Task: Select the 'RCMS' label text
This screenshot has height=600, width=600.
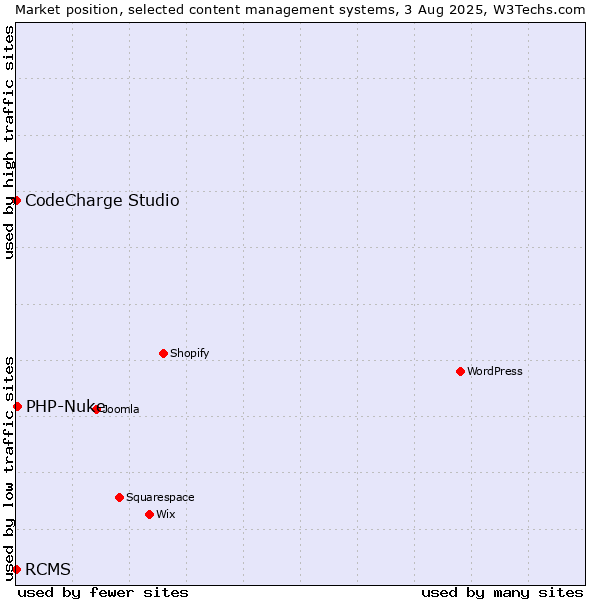Action: point(48,569)
